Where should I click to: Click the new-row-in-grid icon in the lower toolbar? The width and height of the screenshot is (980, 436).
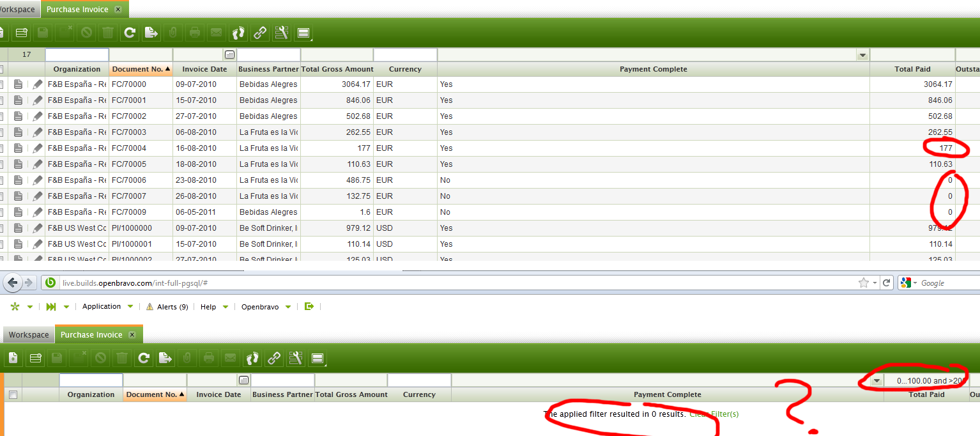[36, 358]
